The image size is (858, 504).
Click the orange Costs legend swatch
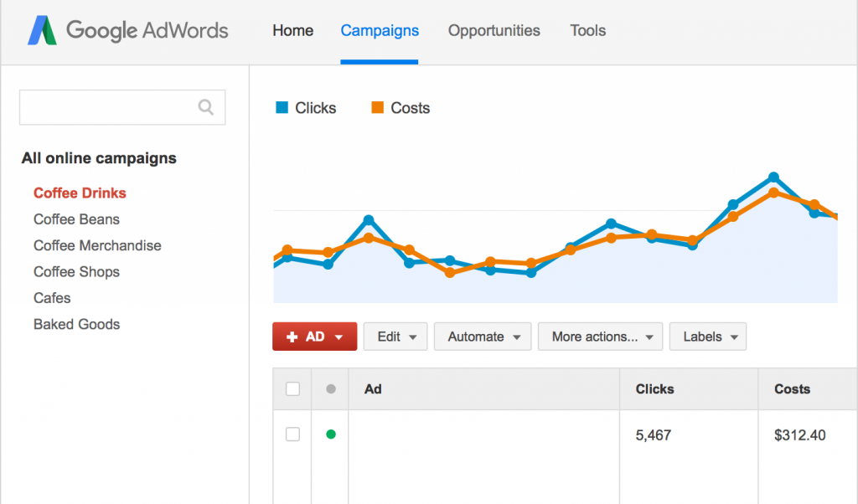pos(378,107)
